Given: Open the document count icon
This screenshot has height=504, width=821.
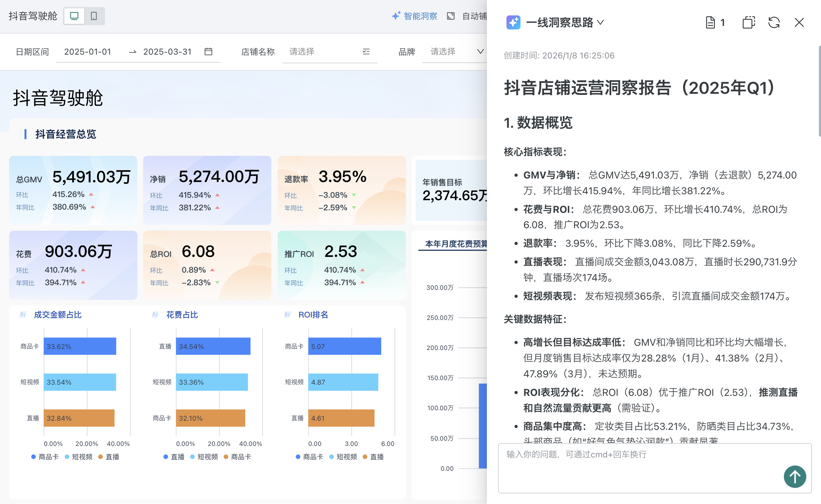Looking at the screenshot, I should click(x=710, y=23).
